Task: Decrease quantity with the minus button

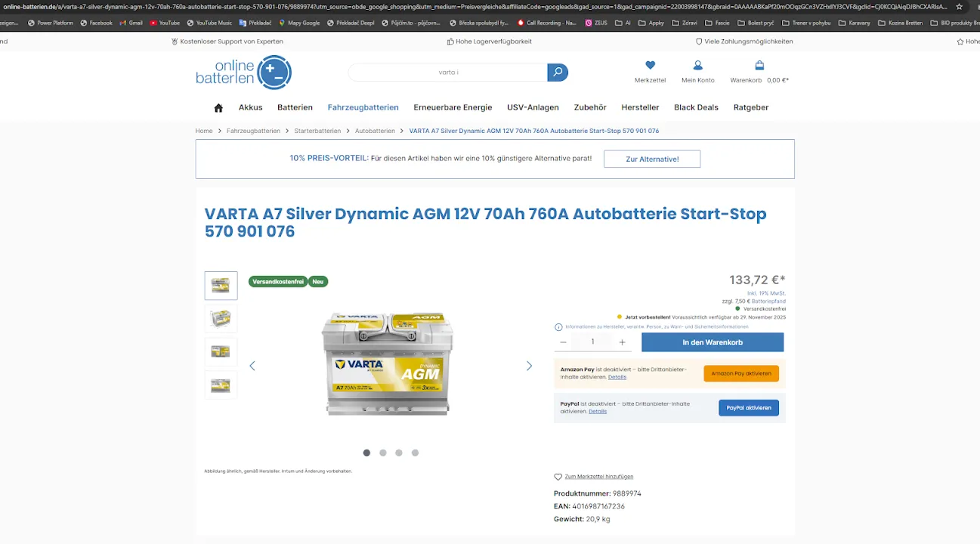Action: click(563, 342)
